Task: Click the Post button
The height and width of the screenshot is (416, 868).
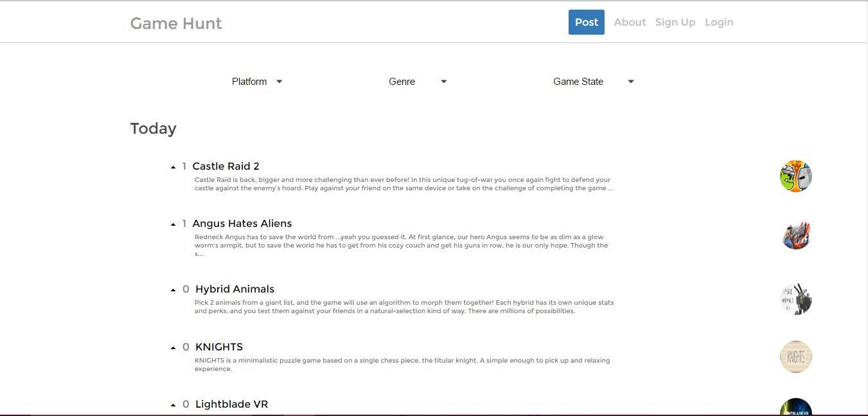Action: [586, 22]
